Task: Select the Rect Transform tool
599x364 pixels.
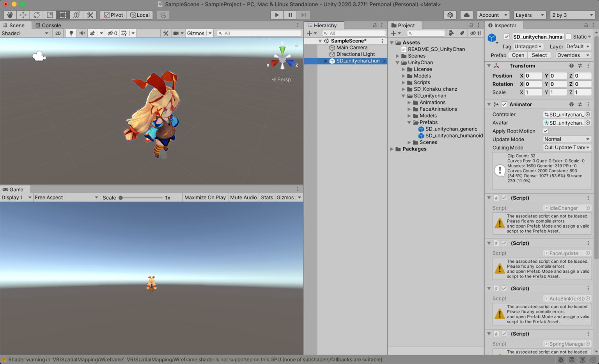Action: (63, 15)
